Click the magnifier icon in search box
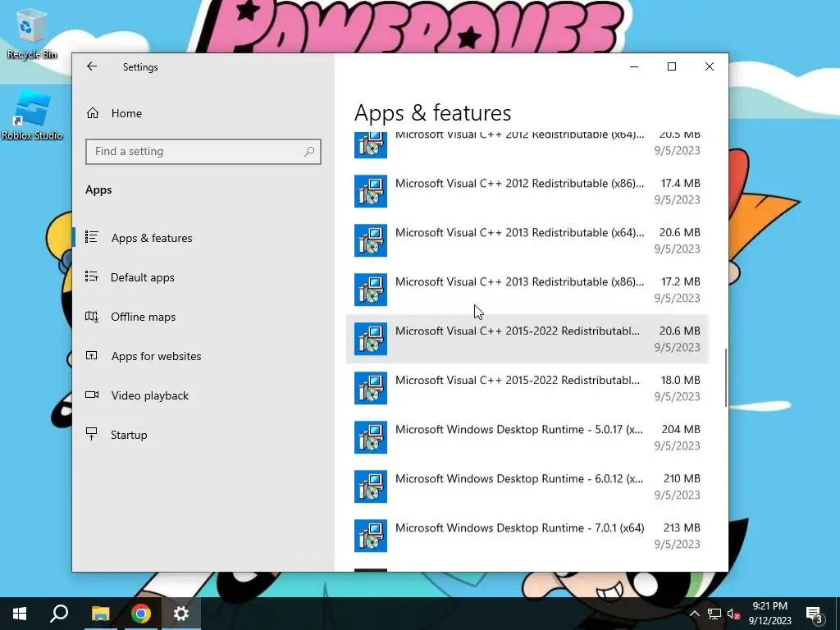The image size is (840, 630). [309, 152]
